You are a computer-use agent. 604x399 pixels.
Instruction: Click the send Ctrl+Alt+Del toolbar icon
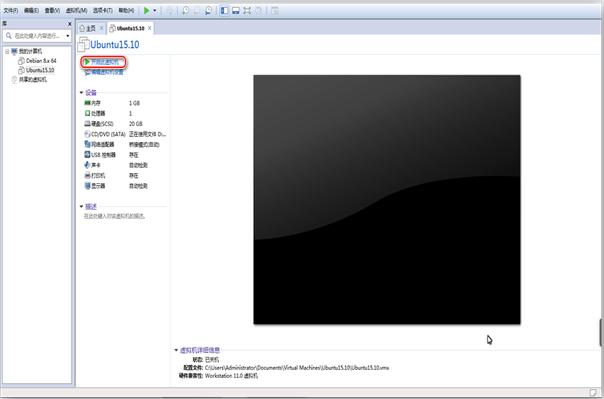pyautogui.click(x=169, y=11)
